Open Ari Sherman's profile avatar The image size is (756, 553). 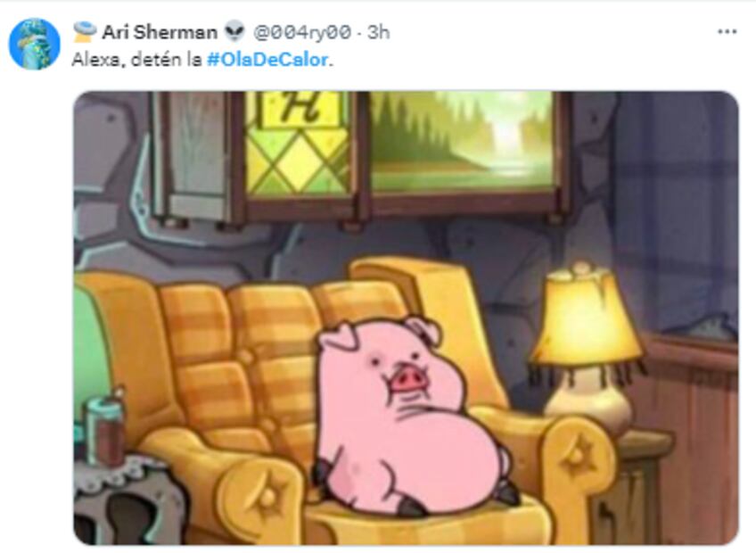pyautogui.click(x=34, y=44)
